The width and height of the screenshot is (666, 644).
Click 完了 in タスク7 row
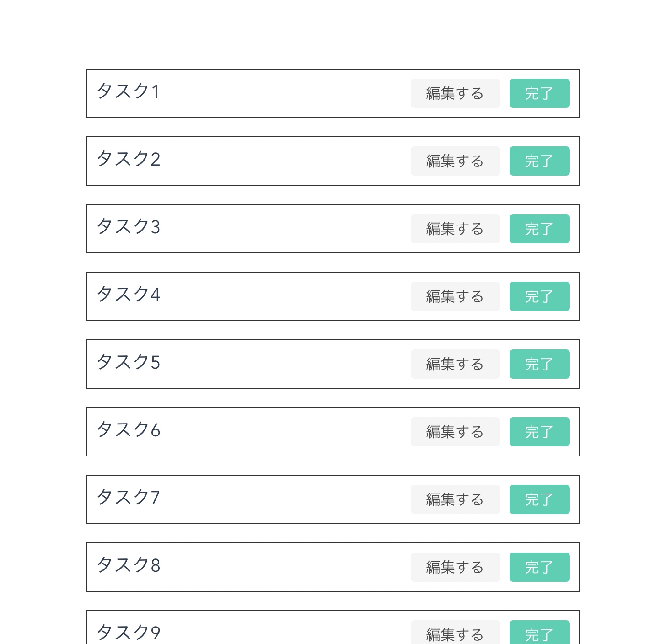pos(539,499)
